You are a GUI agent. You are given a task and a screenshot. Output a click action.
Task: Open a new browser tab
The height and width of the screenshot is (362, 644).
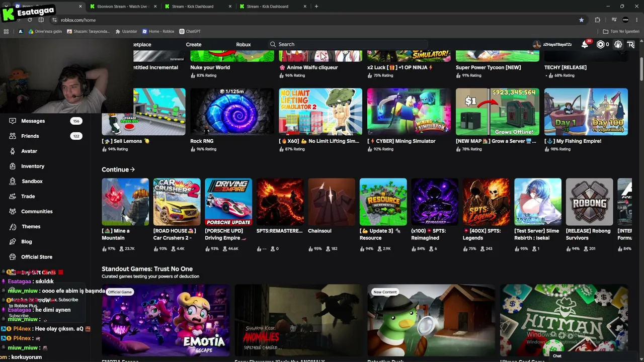click(x=316, y=7)
